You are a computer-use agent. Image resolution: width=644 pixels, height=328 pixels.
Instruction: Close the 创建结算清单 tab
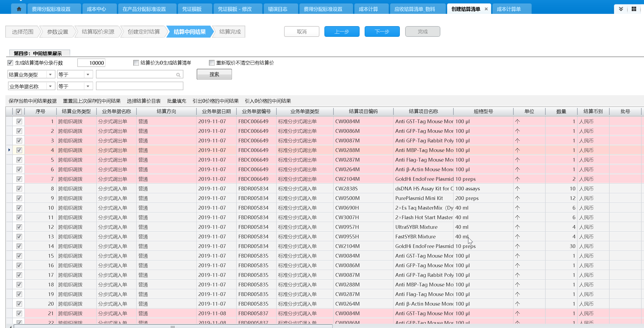pyautogui.click(x=486, y=9)
